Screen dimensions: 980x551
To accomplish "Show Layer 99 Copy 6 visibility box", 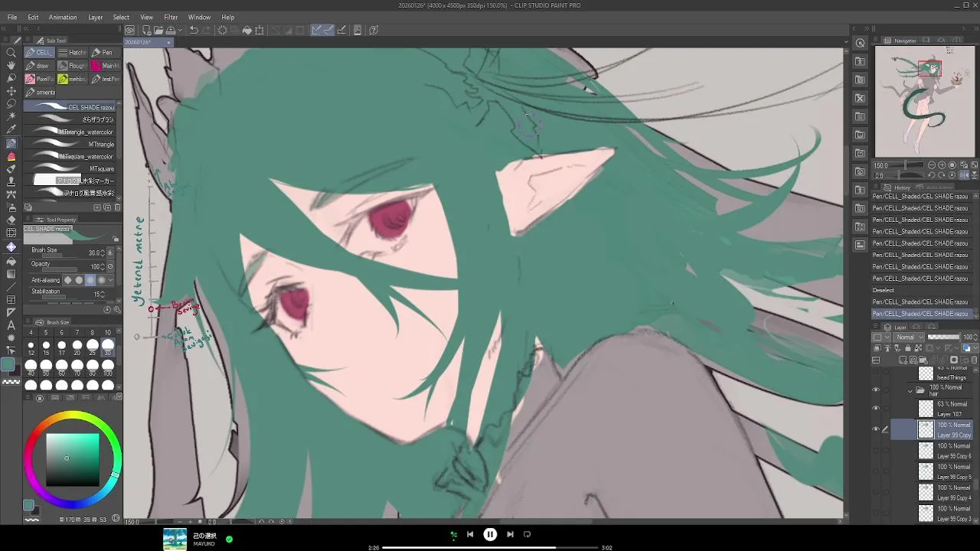I will pyautogui.click(x=876, y=451).
